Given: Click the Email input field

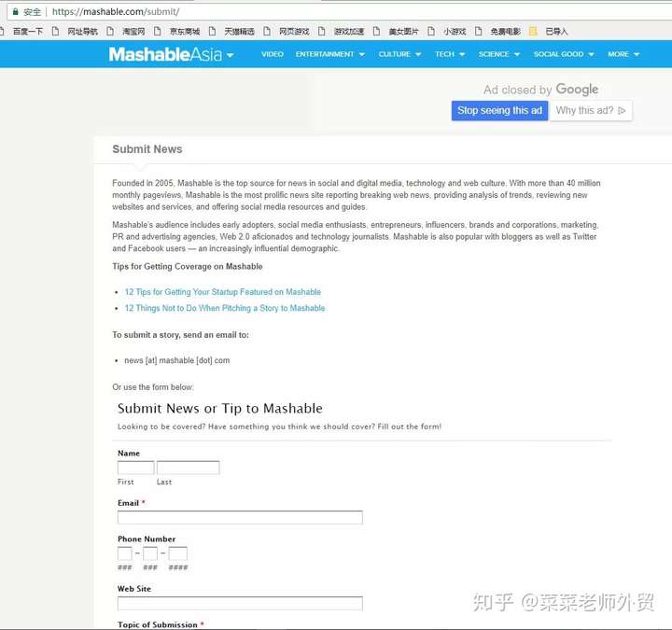Looking at the screenshot, I should click(240, 517).
